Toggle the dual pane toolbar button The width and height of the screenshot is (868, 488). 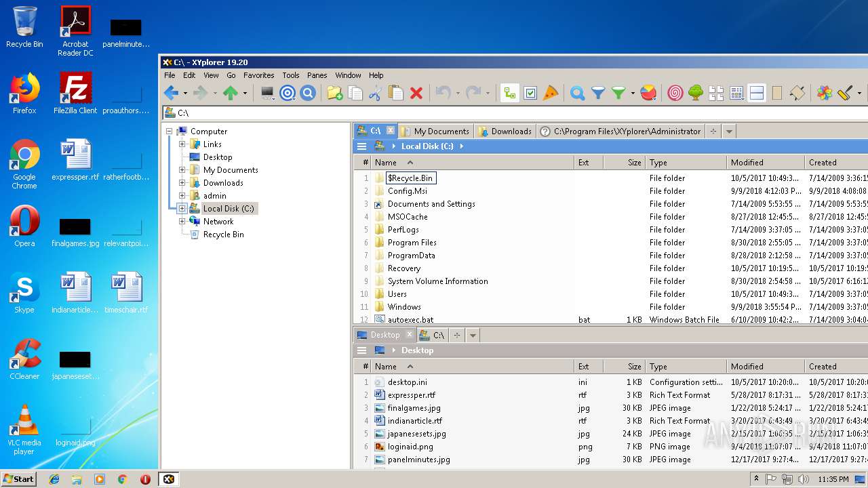point(757,94)
